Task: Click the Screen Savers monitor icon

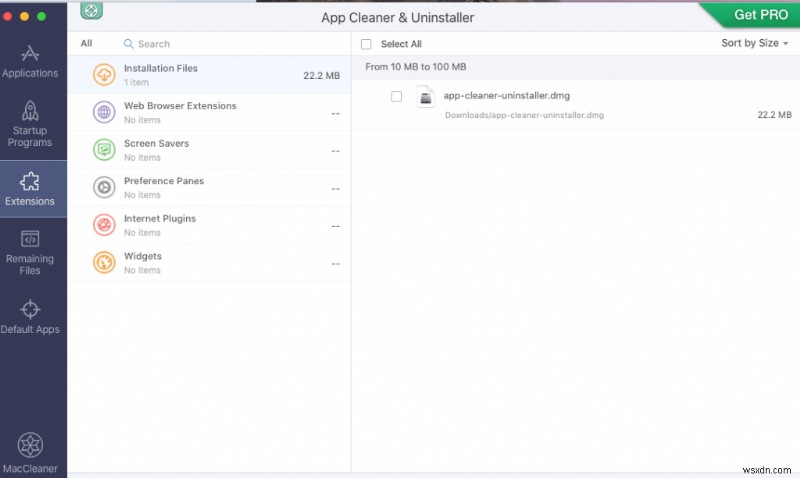Action: click(x=104, y=150)
